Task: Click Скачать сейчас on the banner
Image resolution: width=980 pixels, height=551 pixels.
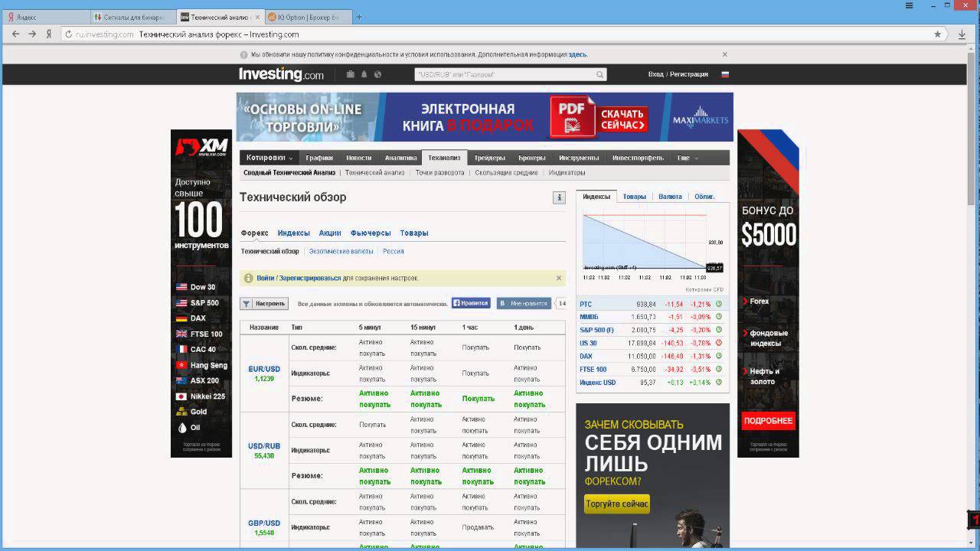Action: coord(622,119)
